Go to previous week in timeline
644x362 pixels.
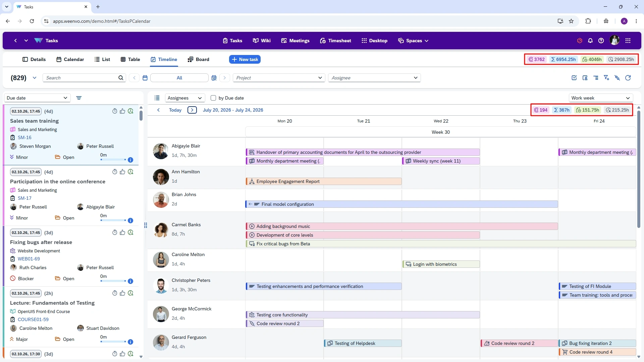(x=158, y=110)
